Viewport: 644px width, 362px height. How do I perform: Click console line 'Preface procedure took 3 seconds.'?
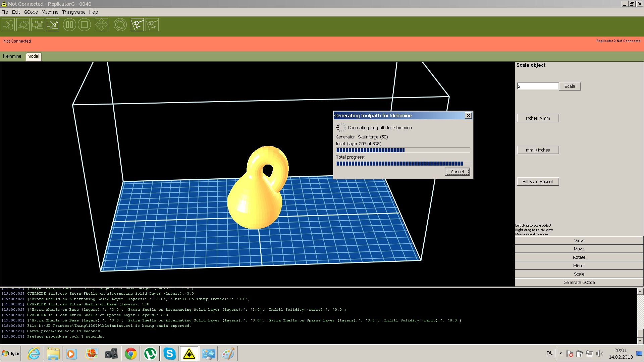pos(66,337)
